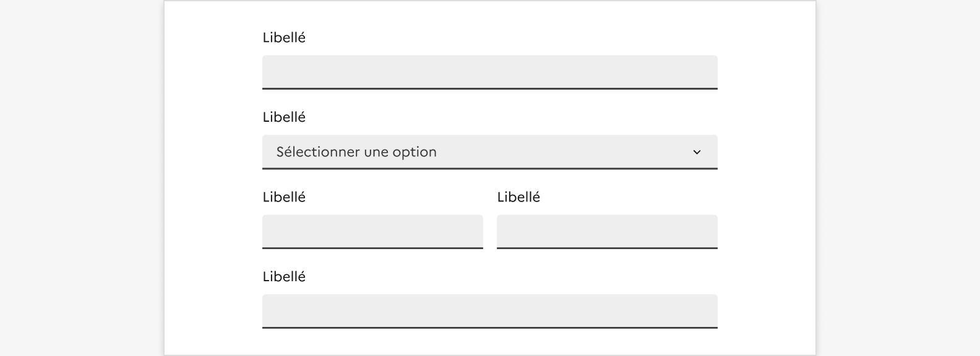Click the Libellé label above the first field

[x=284, y=38]
